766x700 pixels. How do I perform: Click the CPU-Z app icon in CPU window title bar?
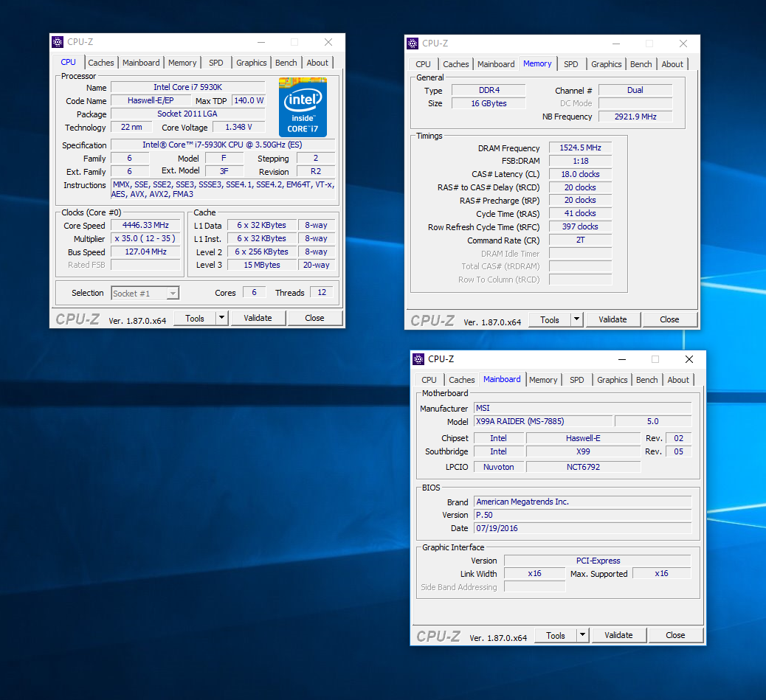[x=58, y=42]
